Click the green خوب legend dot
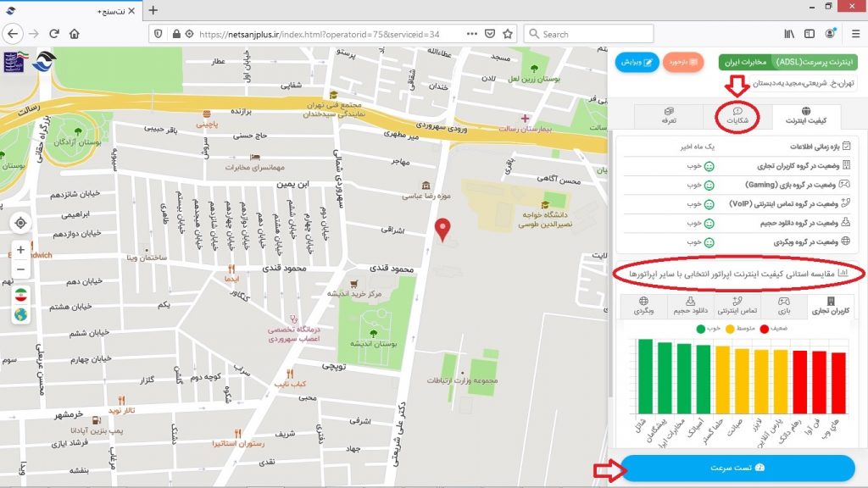Screen dimensions: 868x488 pyautogui.click(x=701, y=329)
